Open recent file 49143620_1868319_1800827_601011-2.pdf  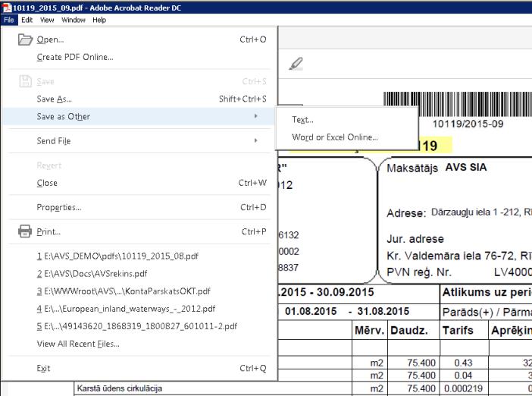pos(139,326)
